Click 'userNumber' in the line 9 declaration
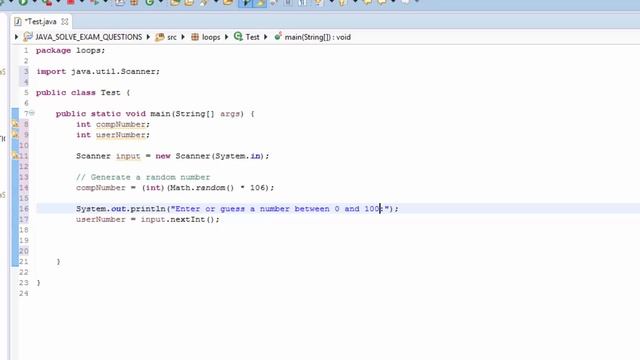 pyautogui.click(x=121, y=135)
